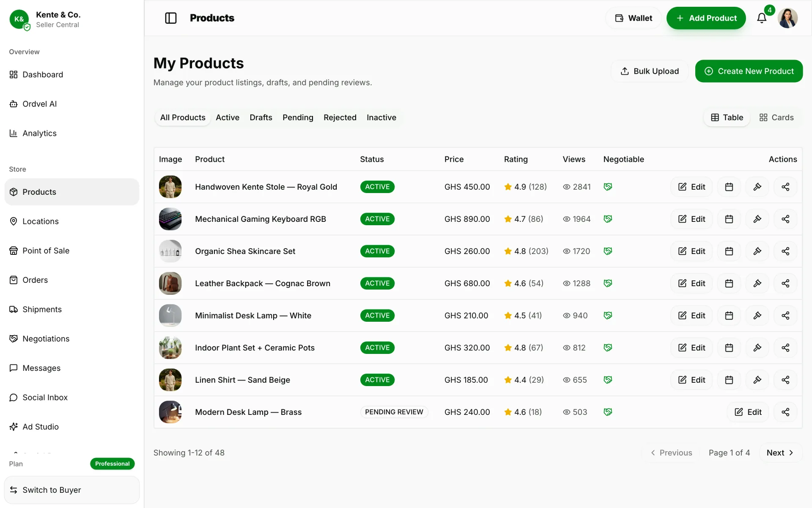812x508 pixels.
Task: Open Negotiations in sidebar
Action: click(72, 339)
